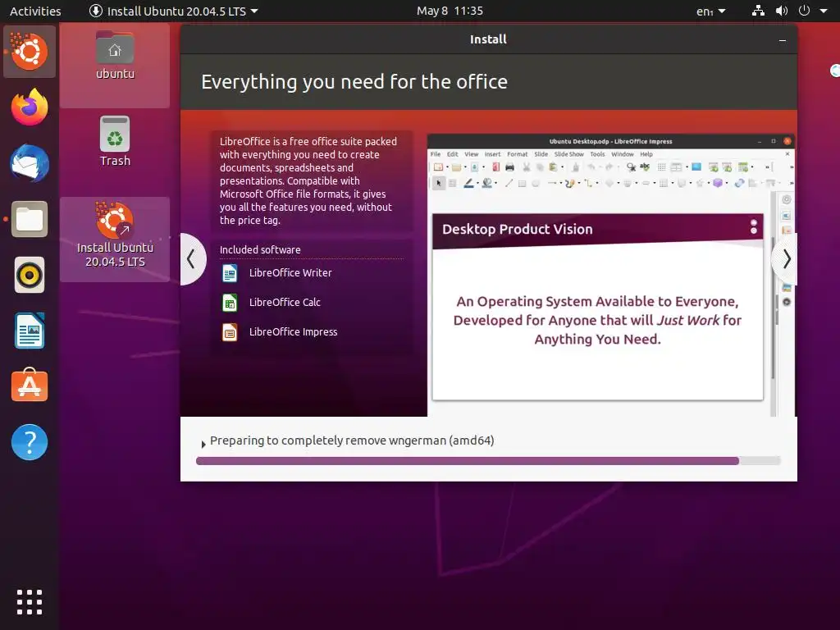The height and width of the screenshot is (630, 840).
Task: Minimize the Install window
Action: [x=783, y=40]
